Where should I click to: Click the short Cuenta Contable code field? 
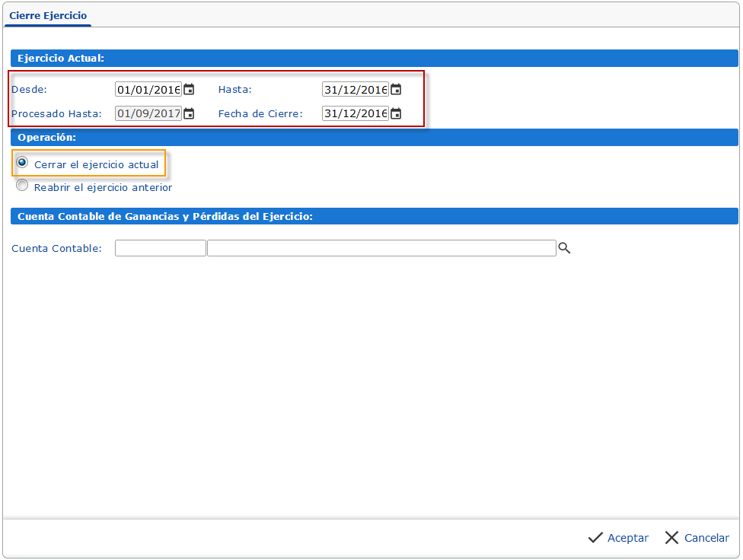(x=161, y=248)
